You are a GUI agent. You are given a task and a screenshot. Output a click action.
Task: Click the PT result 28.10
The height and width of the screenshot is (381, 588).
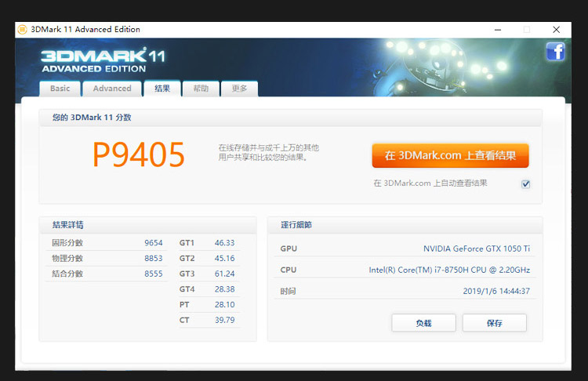[225, 304]
